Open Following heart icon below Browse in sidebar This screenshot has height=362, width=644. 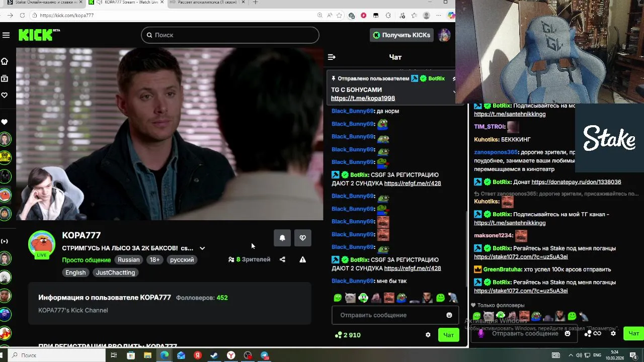[x=5, y=95]
